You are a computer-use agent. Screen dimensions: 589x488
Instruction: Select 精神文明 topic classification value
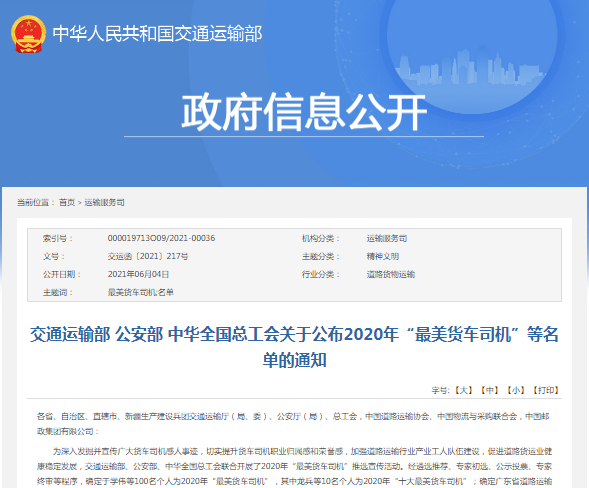(x=383, y=256)
